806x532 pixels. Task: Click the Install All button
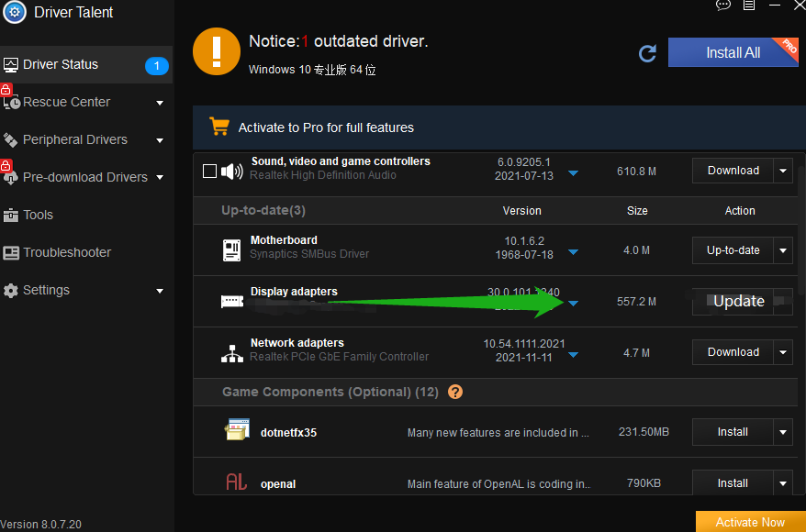[x=733, y=52]
